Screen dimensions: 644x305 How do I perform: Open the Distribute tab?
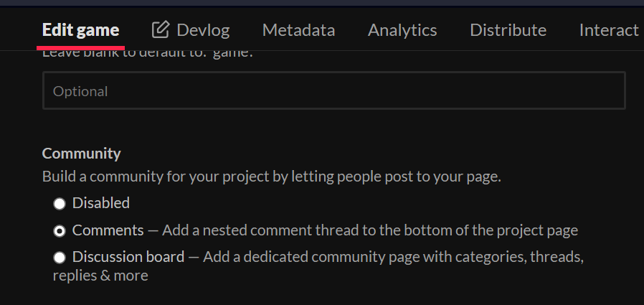(x=508, y=29)
